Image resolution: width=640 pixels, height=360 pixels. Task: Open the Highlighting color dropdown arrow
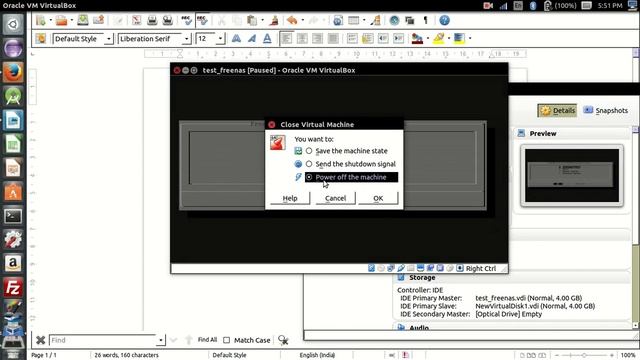(449, 39)
